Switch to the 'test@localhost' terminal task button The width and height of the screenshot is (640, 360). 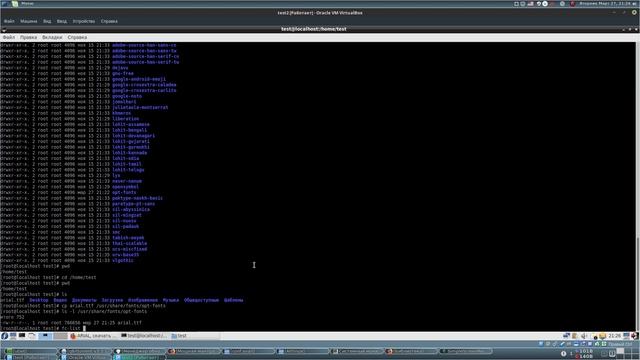[x=144, y=336]
